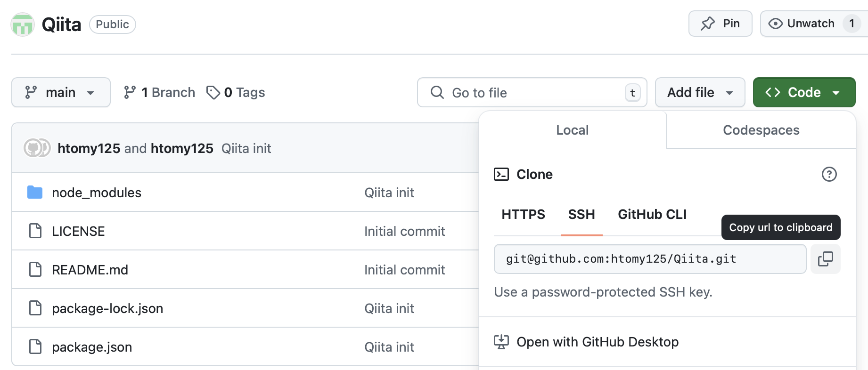This screenshot has height=370, width=868.
Task: Select the SSH clone tab
Action: point(581,215)
